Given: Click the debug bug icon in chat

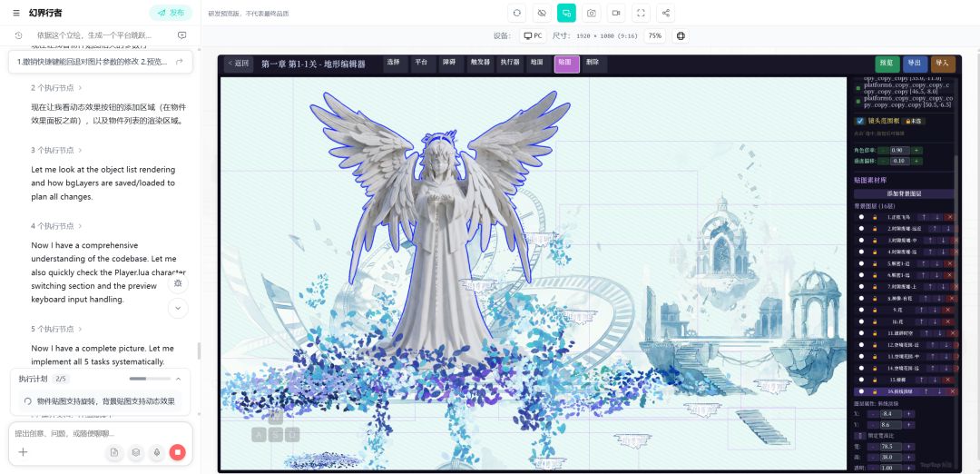Looking at the screenshot, I should pos(178,283).
